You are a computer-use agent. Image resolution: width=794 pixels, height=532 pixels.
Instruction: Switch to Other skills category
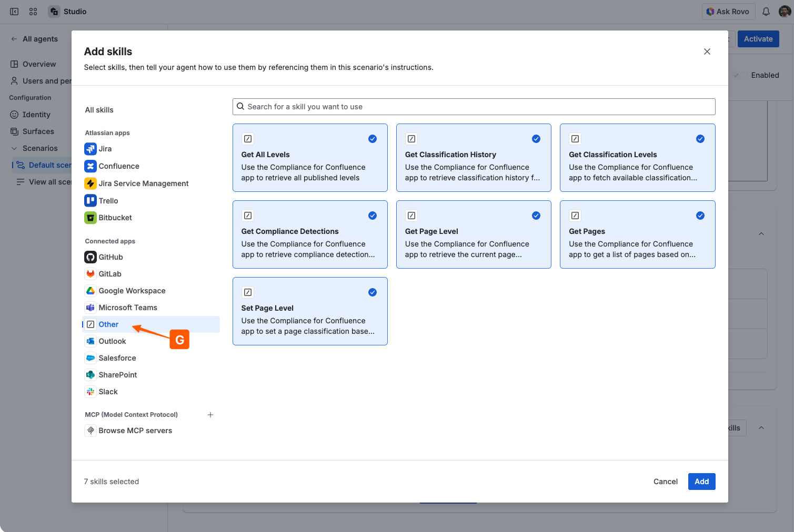pyautogui.click(x=108, y=324)
